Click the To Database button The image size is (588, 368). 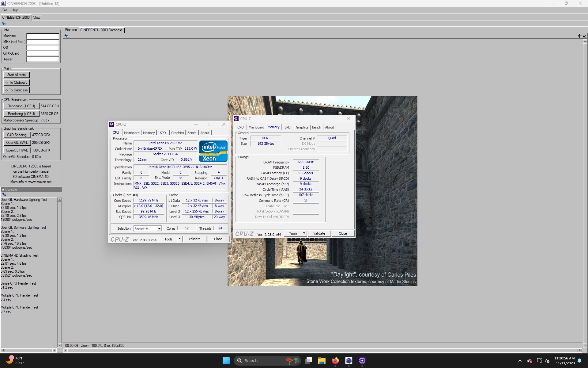click(17, 90)
